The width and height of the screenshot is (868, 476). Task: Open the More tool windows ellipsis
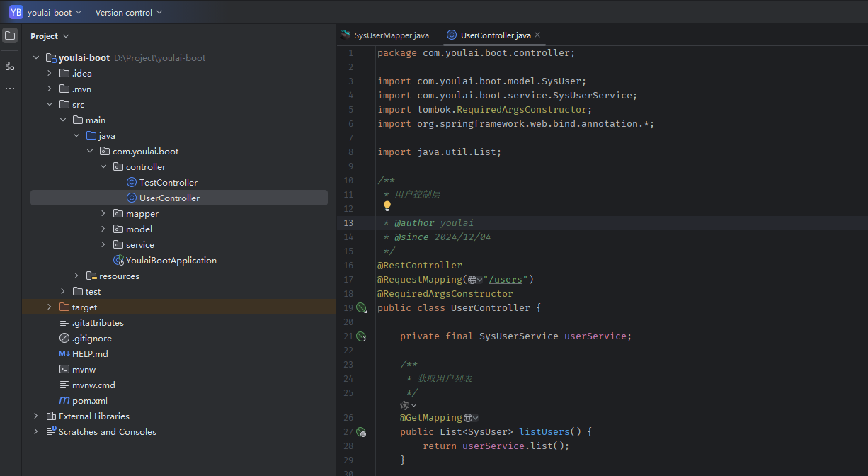point(10,89)
